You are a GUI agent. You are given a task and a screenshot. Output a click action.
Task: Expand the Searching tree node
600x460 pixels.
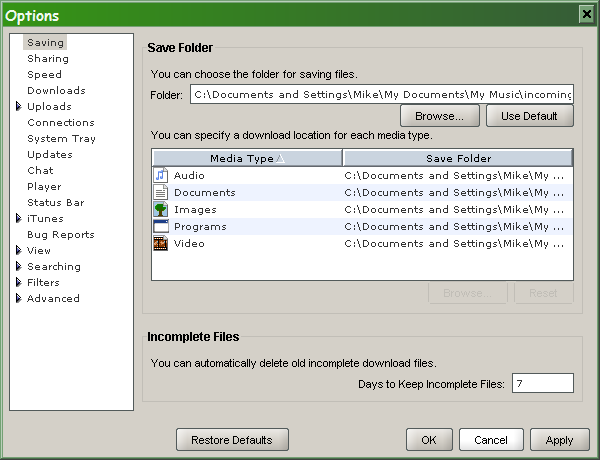click(18, 267)
